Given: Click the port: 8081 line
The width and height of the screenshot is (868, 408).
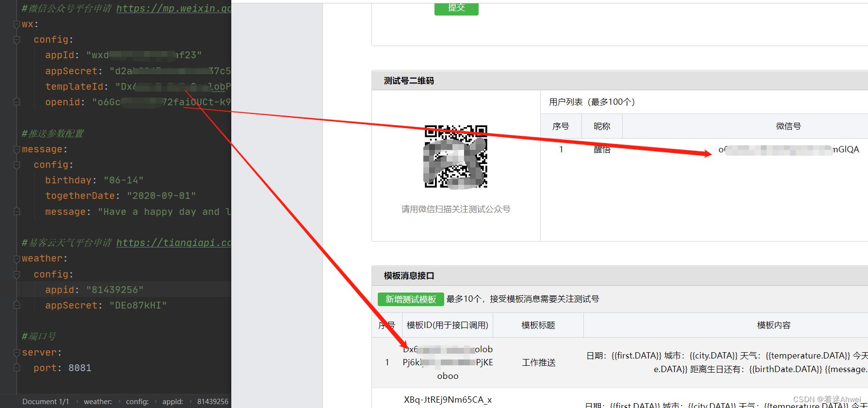Looking at the screenshot, I should pos(63,368).
